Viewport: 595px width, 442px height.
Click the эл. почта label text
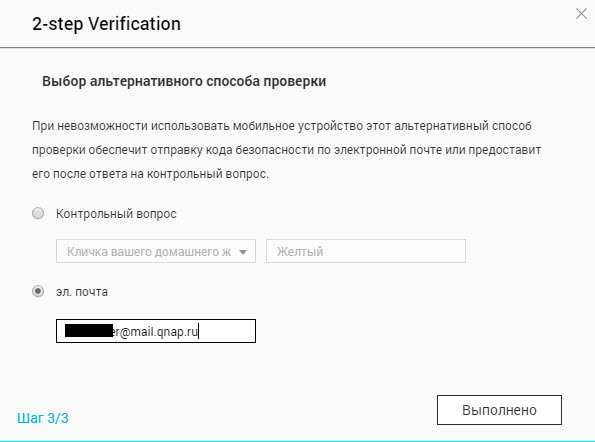coord(82,292)
